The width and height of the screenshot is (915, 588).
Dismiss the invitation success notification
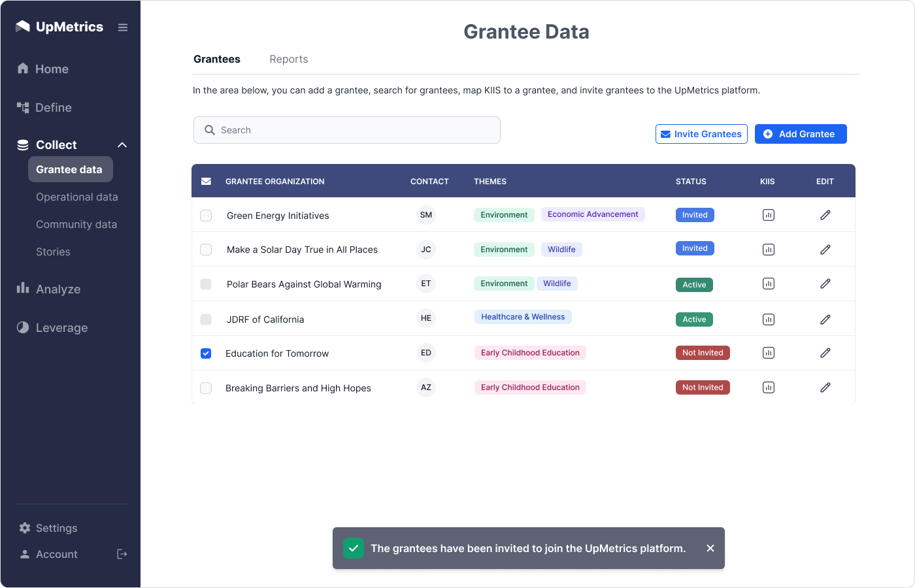tap(710, 548)
